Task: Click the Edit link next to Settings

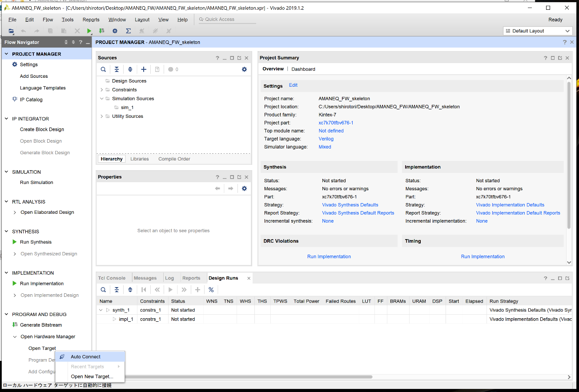Action: point(293,85)
